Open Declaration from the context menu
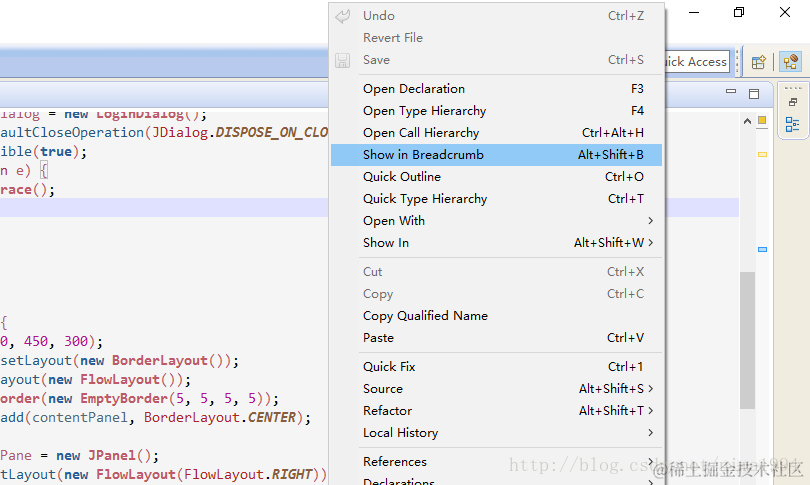The height and width of the screenshot is (485, 810). [496, 89]
